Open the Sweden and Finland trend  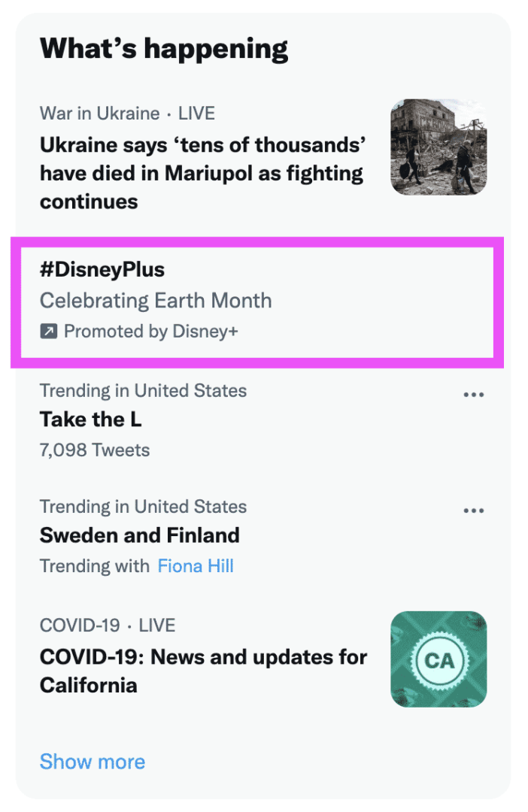click(139, 535)
